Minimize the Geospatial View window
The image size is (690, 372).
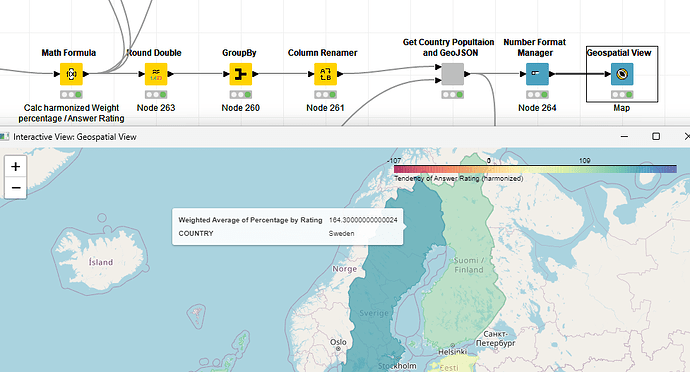[624, 136]
